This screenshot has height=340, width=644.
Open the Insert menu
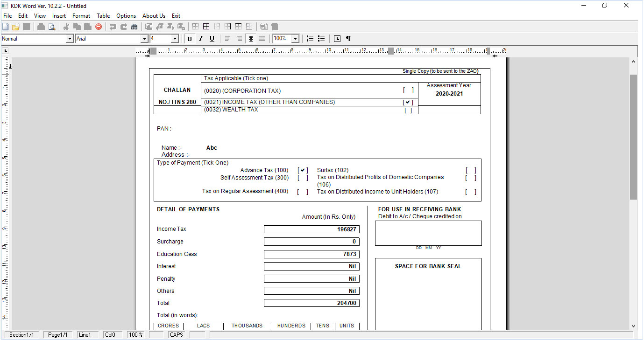pyautogui.click(x=59, y=15)
